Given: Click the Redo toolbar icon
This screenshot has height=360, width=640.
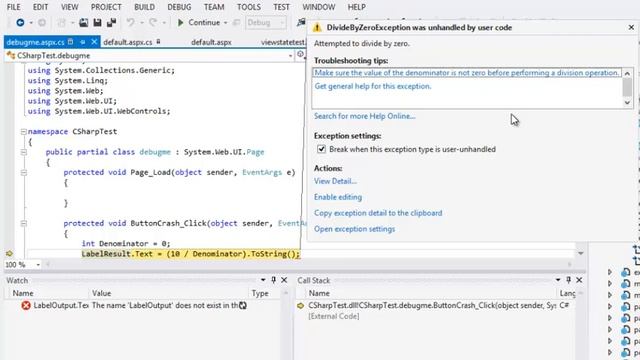Looking at the screenshot, I should [x=153, y=23].
